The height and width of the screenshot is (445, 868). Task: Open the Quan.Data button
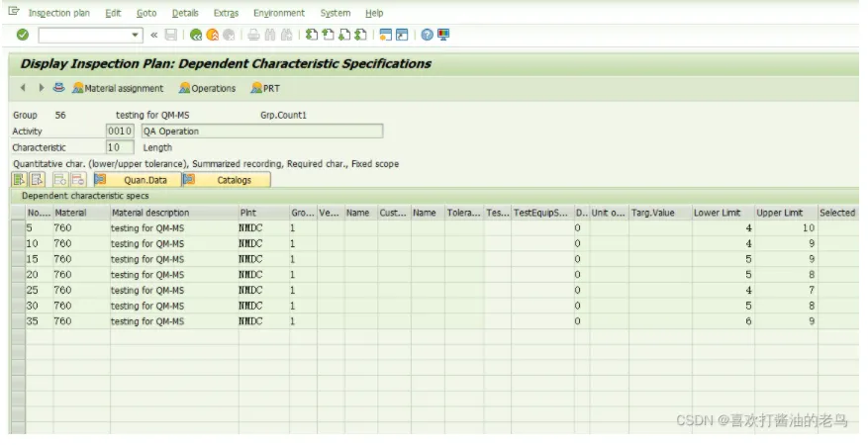(138, 180)
